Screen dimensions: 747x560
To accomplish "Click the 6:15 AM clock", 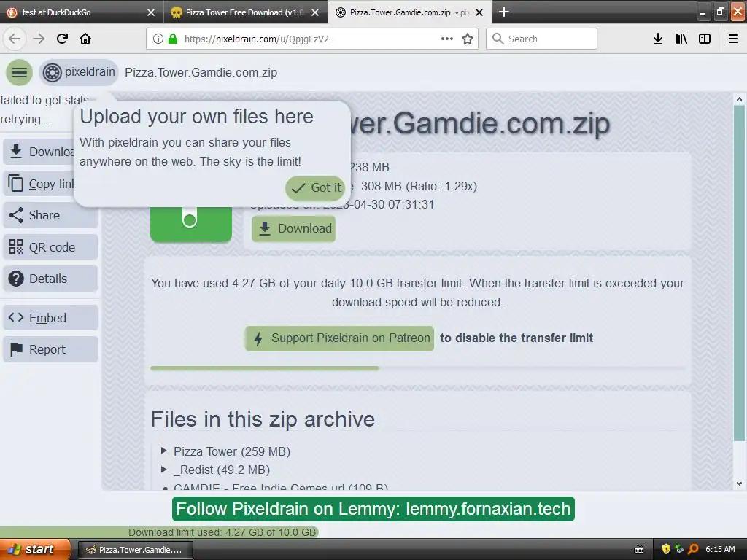I will 720,549.
